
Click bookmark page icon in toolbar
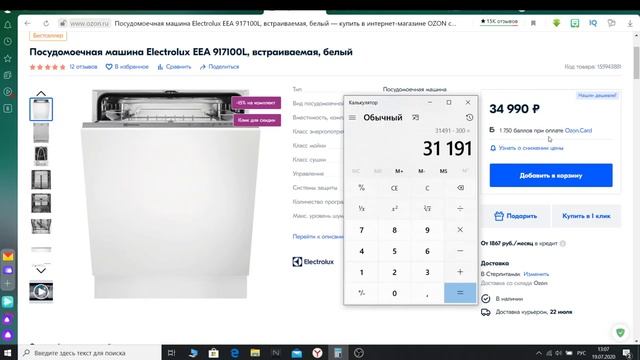[x=533, y=23]
